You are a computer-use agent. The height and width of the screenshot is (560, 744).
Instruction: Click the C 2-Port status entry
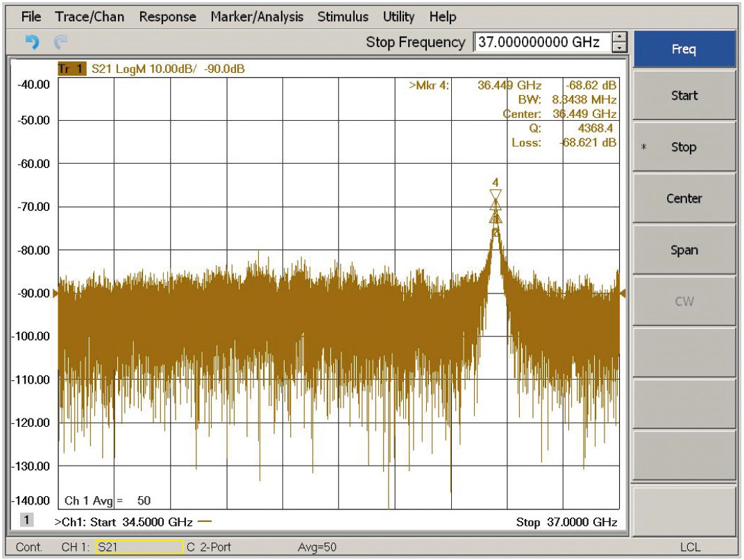tap(209, 548)
